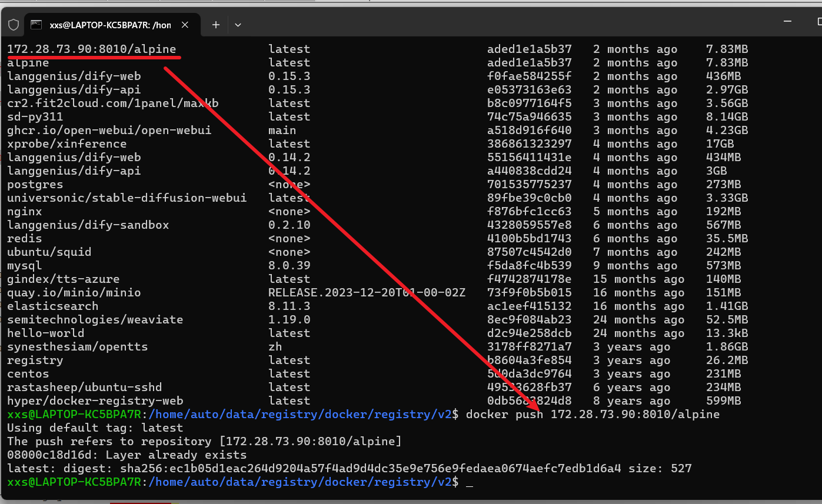This screenshot has width=822, height=504.
Task: Click image ID 386861323297
Action: click(529, 144)
